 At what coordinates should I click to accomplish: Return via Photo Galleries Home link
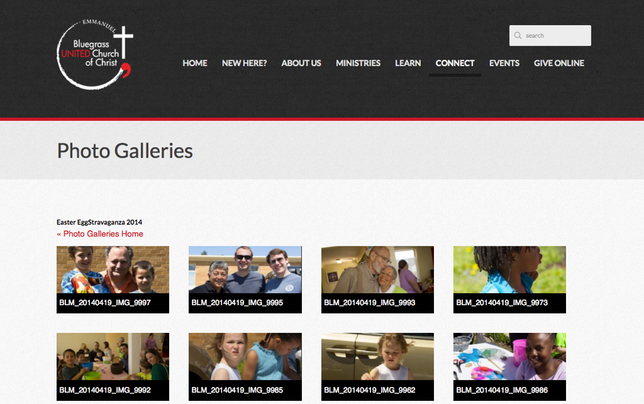point(100,234)
